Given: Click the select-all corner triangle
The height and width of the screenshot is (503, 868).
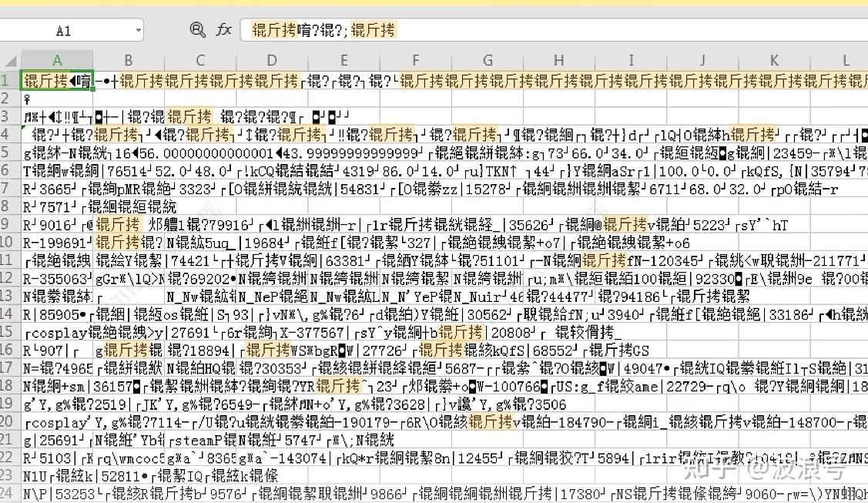Looking at the screenshot, I should coord(11,61).
